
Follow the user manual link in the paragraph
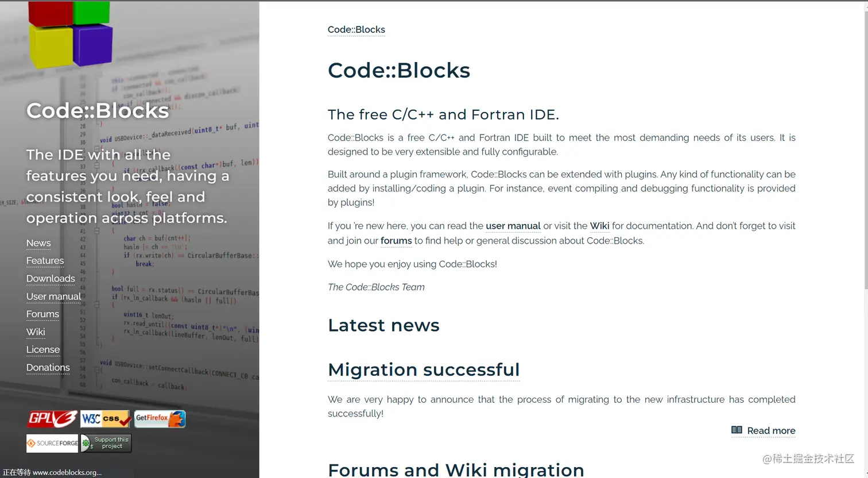pyautogui.click(x=513, y=226)
